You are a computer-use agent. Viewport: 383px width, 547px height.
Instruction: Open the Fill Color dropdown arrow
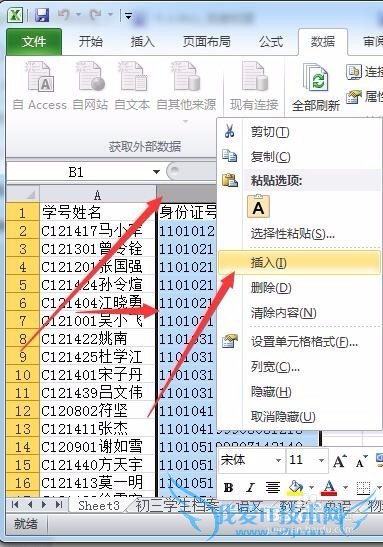click(x=311, y=487)
